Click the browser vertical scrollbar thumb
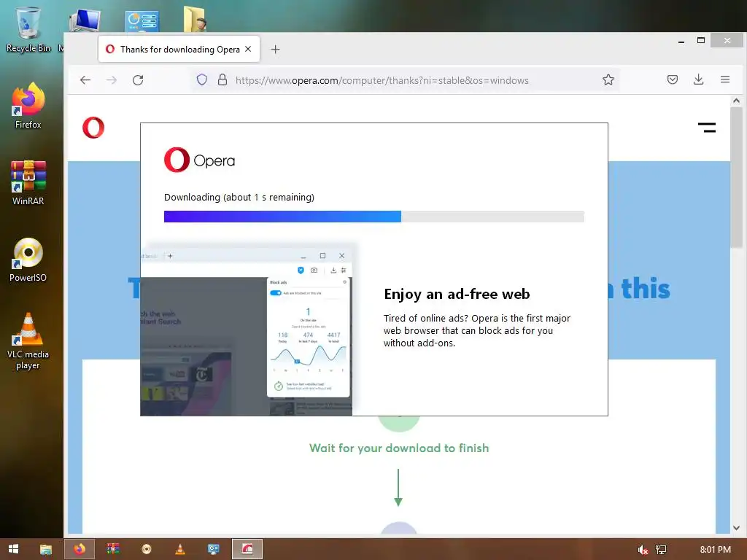 (x=736, y=177)
